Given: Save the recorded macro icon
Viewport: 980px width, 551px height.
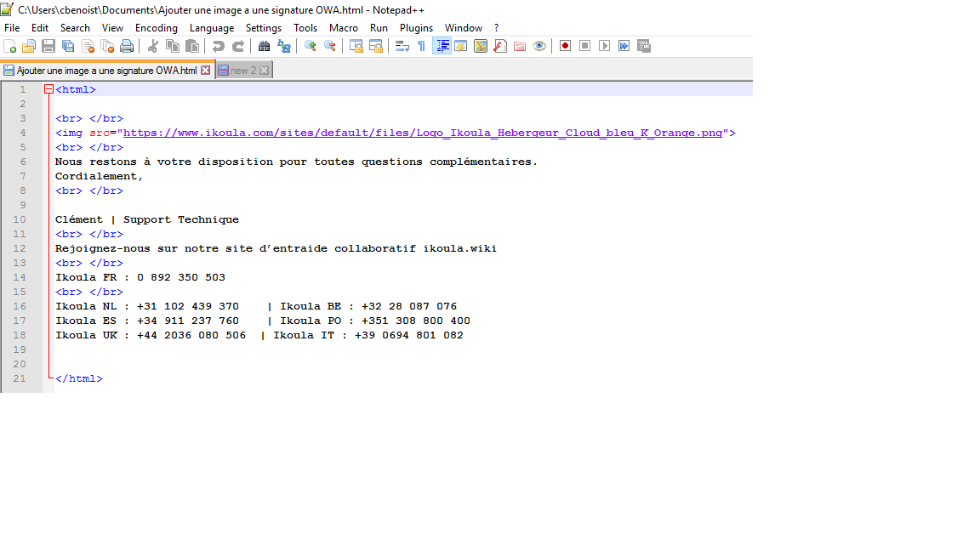Looking at the screenshot, I should 644,46.
